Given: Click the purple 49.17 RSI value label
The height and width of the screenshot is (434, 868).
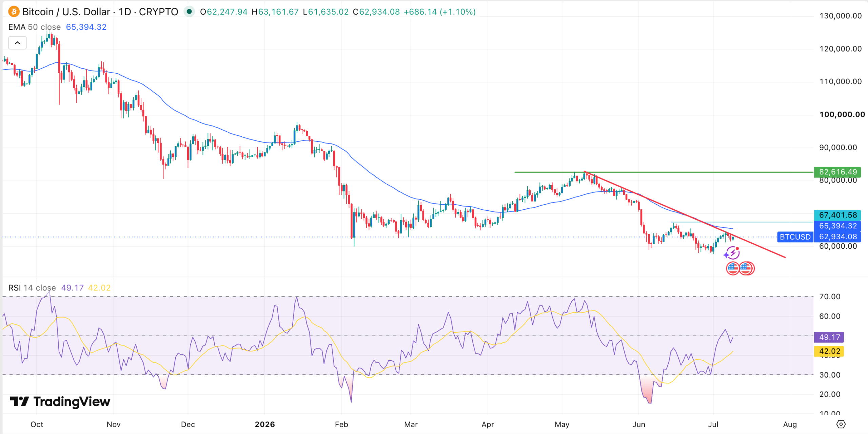Looking at the screenshot, I should pos(829,337).
